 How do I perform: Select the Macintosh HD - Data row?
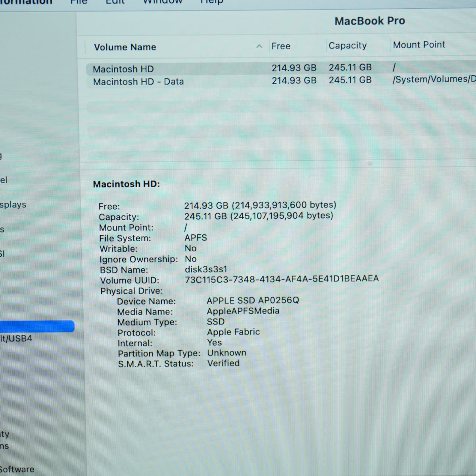pyautogui.click(x=281, y=81)
